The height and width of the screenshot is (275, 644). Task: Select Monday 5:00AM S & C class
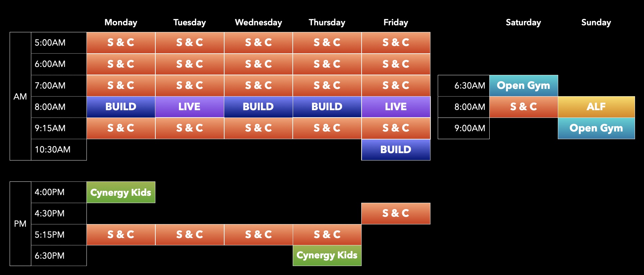pos(121,43)
